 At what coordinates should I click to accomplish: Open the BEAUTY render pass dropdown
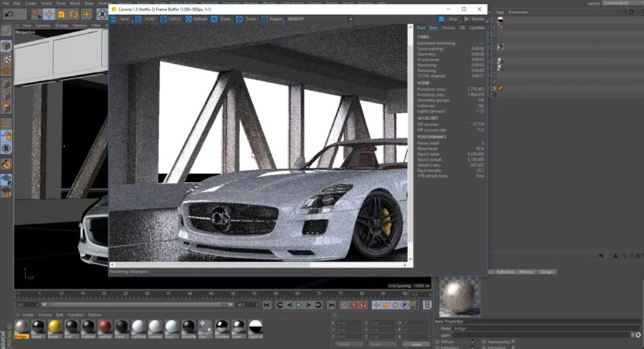[x=319, y=19]
